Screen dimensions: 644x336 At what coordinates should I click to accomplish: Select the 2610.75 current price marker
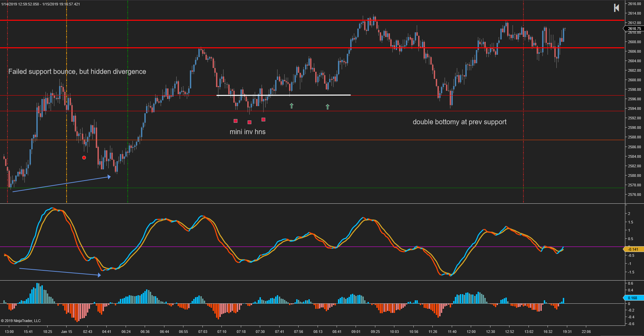coord(634,29)
